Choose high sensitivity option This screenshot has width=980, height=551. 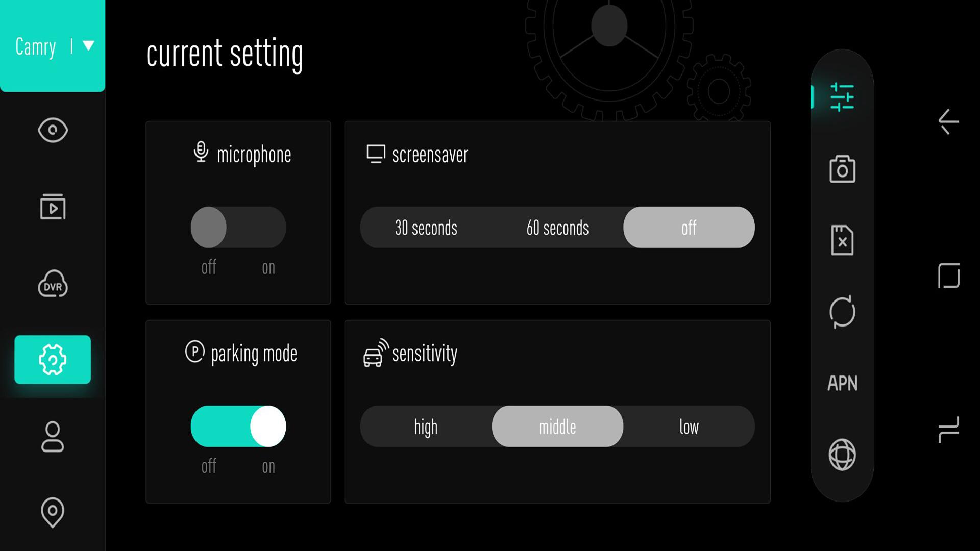pyautogui.click(x=426, y=427)
